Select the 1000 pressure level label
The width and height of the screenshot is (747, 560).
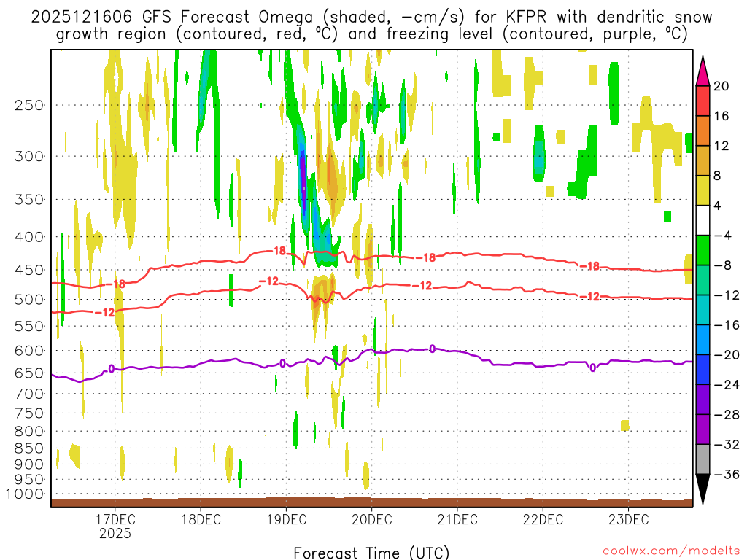[26, 494]
